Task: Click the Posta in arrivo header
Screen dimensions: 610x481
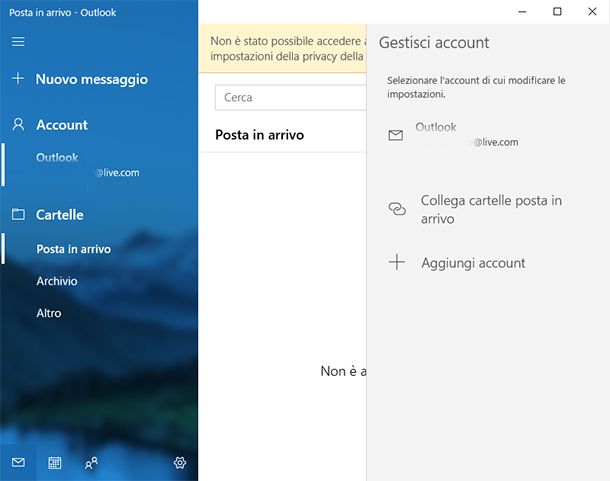Action: coord(259,135)
